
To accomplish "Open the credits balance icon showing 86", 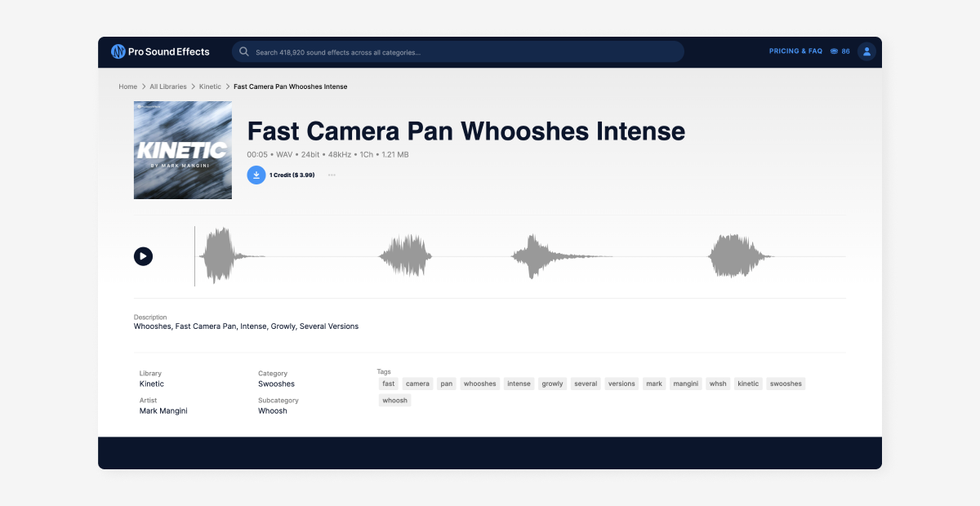I will coord(835,51).
